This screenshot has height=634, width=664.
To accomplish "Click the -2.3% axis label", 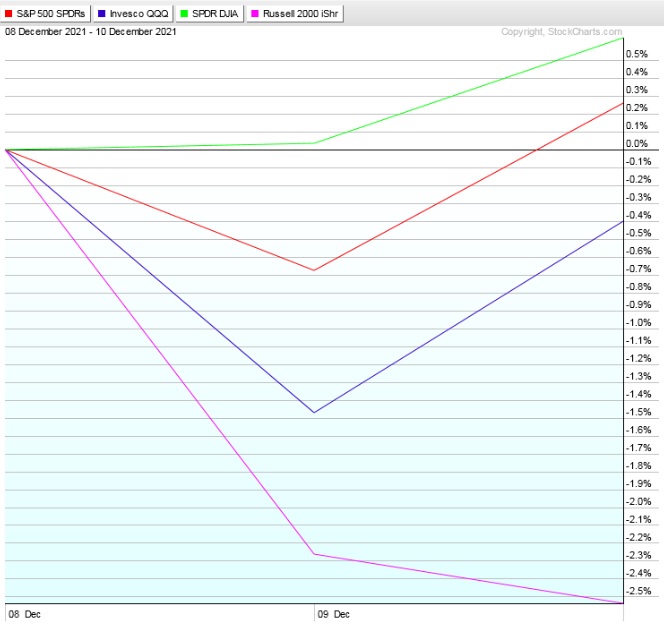I will click(639, 555).
